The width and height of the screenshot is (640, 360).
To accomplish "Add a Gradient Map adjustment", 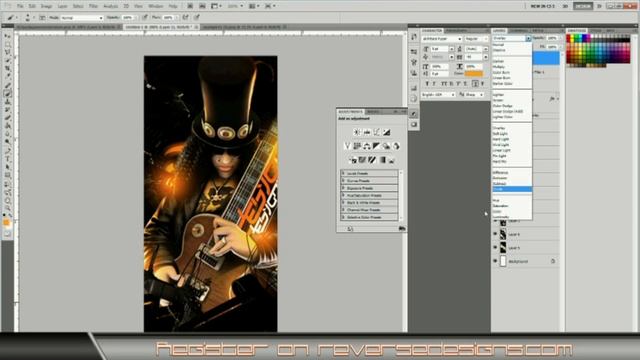I will click(x=382, y=160).
